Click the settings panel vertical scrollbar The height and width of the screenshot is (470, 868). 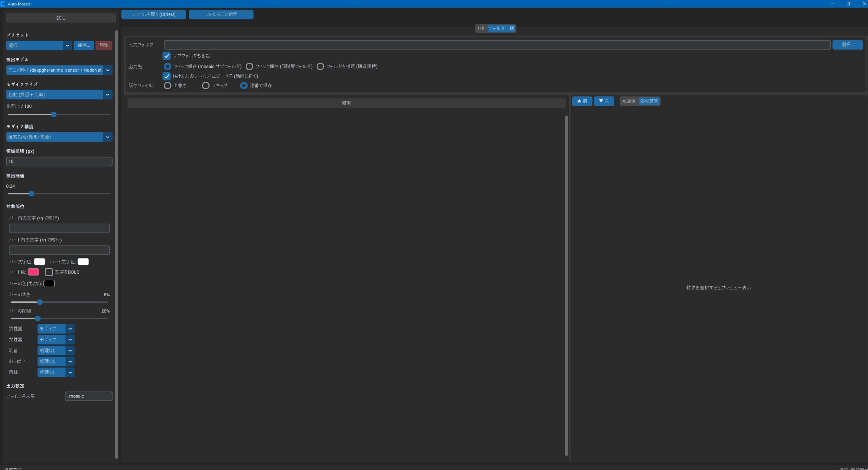117,244
